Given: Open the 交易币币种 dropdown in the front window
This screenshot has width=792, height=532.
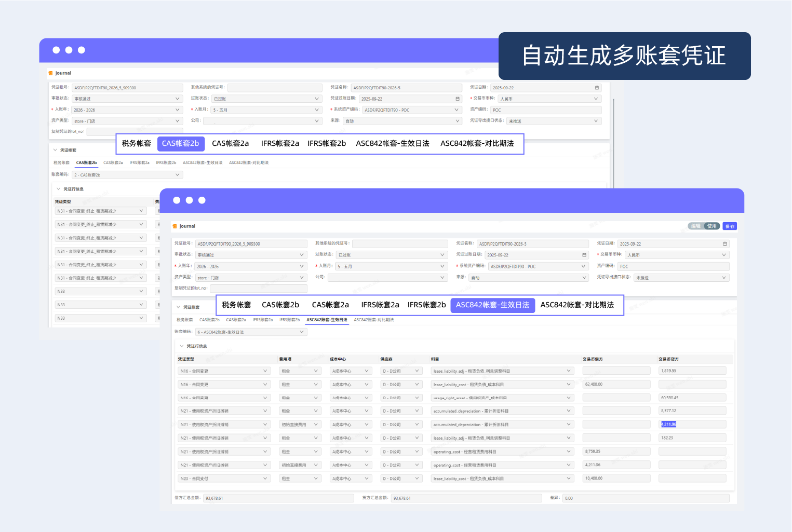Looking at the screenshot, I should tap(677, 255).
